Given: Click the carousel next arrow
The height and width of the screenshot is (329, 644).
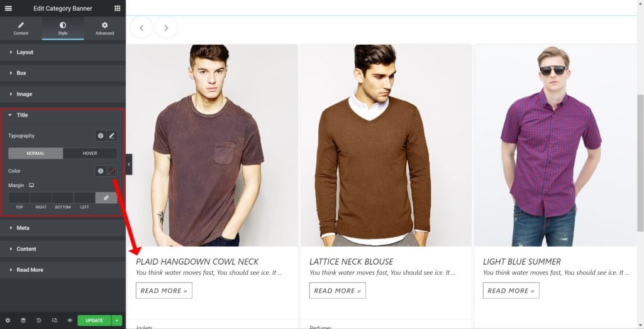Looking at the screenshot, I should [x=166, y=28].
